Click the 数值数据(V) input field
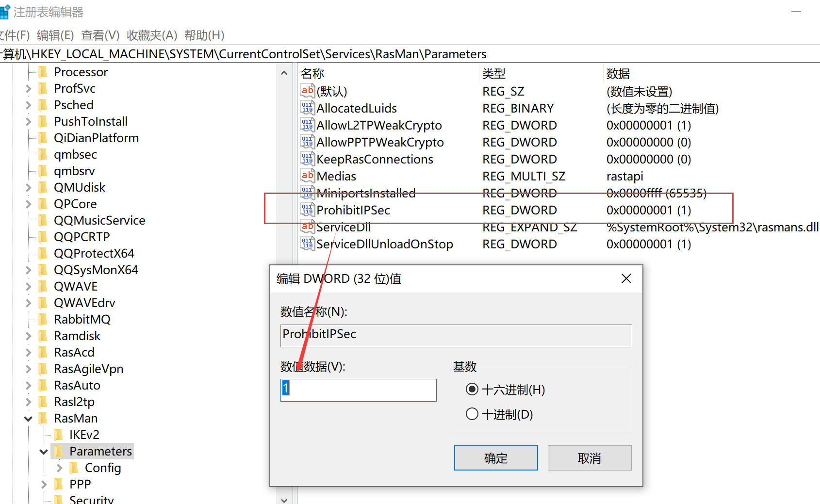This screenshot has width=820, height=504. coord(359,390)
